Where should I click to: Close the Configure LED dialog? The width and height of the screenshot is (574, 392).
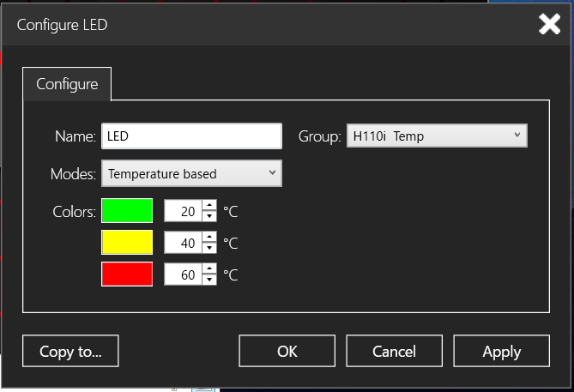[x=549, y=24]
